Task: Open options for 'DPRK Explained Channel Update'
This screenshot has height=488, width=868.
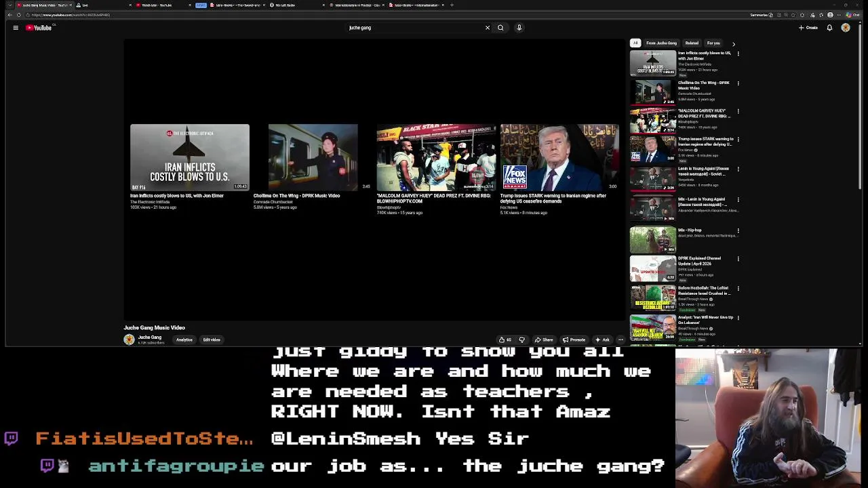Action: [x=738, y=259]
